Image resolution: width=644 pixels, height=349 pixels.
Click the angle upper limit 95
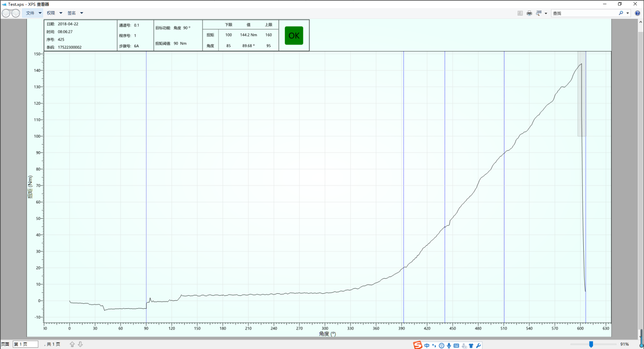click(x=268, y=46)
